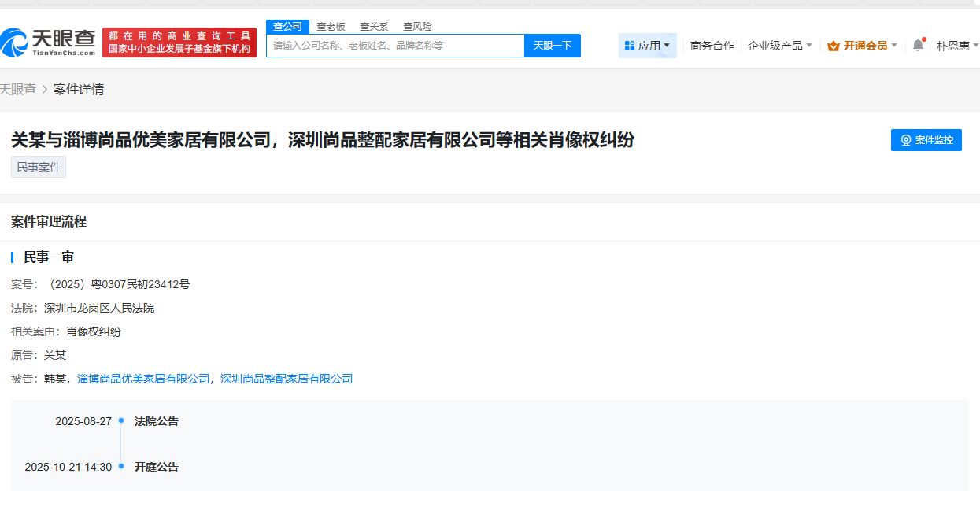
Task: Select the VIP crown icon
Action: (834, 46)
